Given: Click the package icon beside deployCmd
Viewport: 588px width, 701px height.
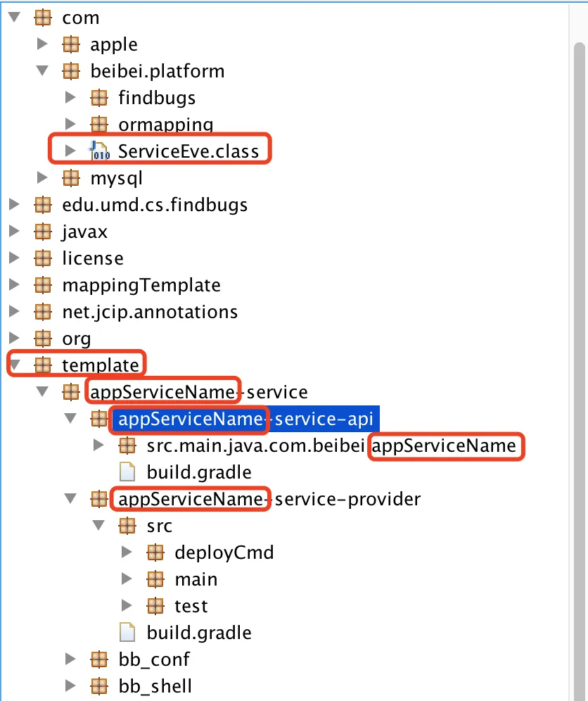Looking at the screenshot, I should (x=155, y=552).
